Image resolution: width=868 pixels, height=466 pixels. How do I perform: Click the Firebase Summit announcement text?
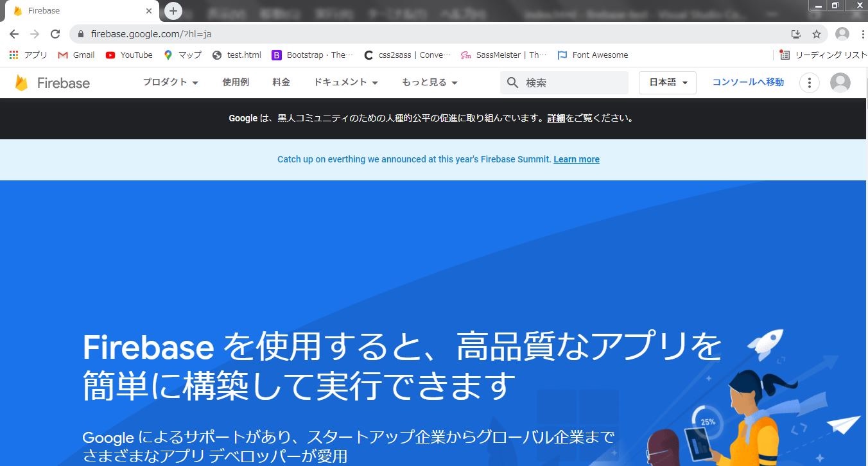414,159
